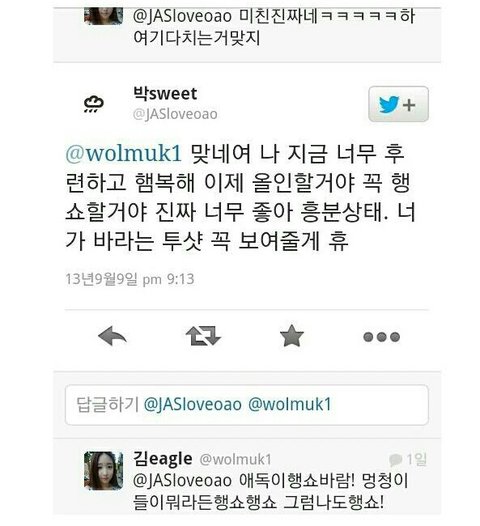480x526 pixels.
Task: Open more options via three dots icon
Action: tap(381, 336)
